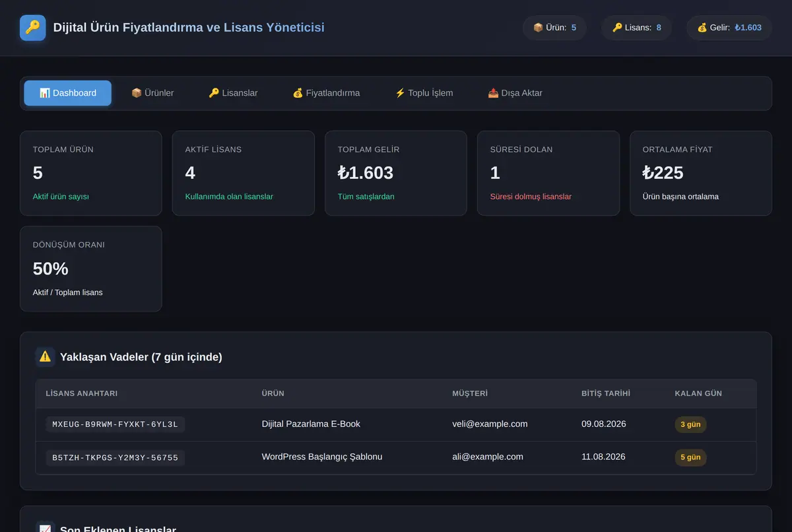Click the Dijital Pazarlama E-Book cell

pyautogui.click(x=311, y=424)
